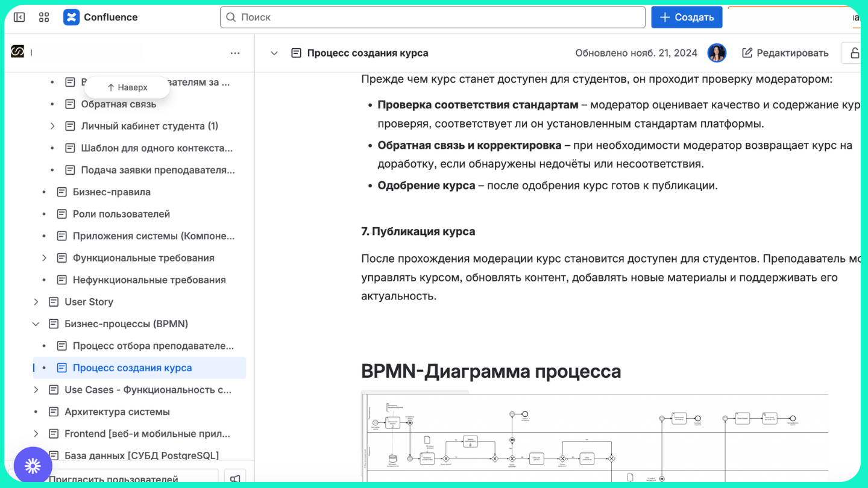Open Процесс отбора преподавателе... page
The image size is (868, 488).
coord(153,346)
